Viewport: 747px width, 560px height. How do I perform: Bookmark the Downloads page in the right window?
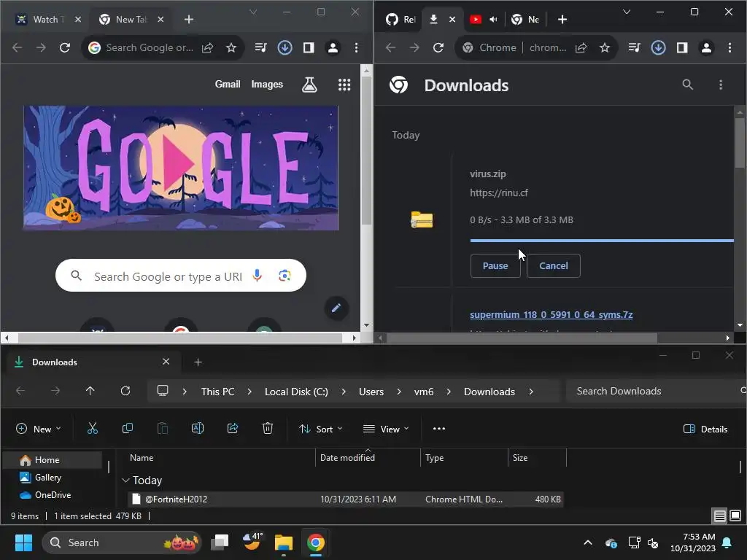(605, 47)
